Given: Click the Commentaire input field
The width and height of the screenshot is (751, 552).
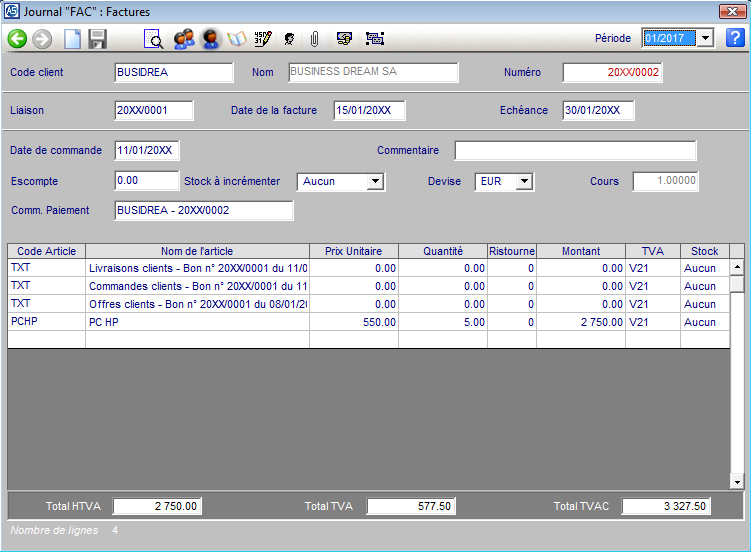Looking at the screenshot, I should point(575,151).
